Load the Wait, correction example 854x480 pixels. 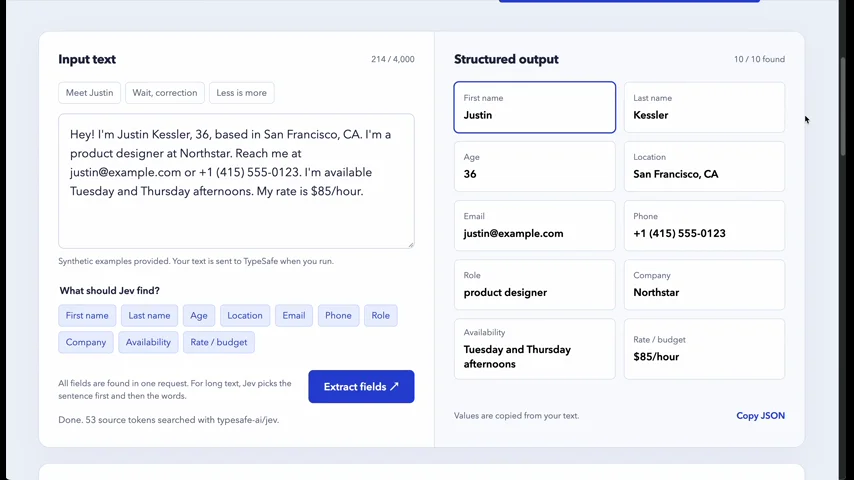pyautogui.click(x=164, y=93)
